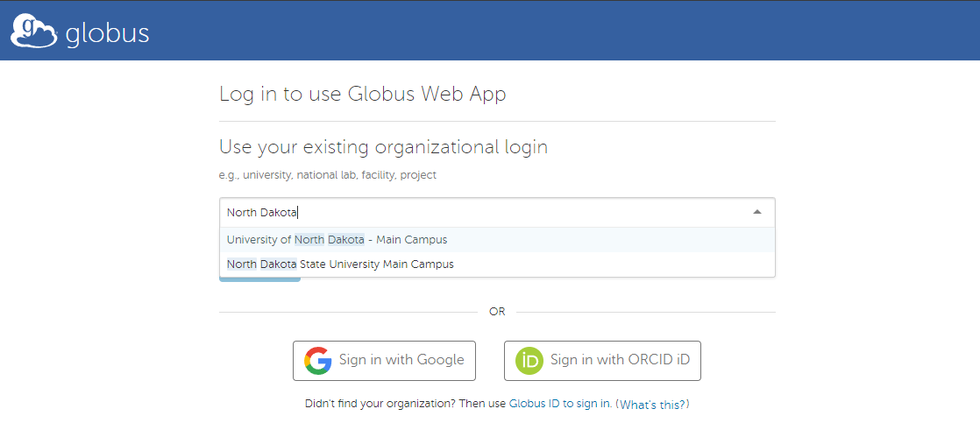Click the partially hidden blue button below dropdown

click(x=259, y=279)
